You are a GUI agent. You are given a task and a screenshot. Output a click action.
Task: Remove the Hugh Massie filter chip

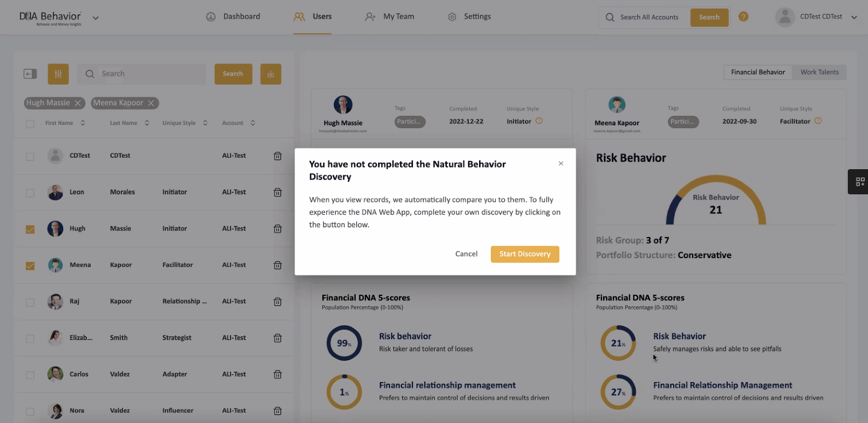[x=78, y=103]
